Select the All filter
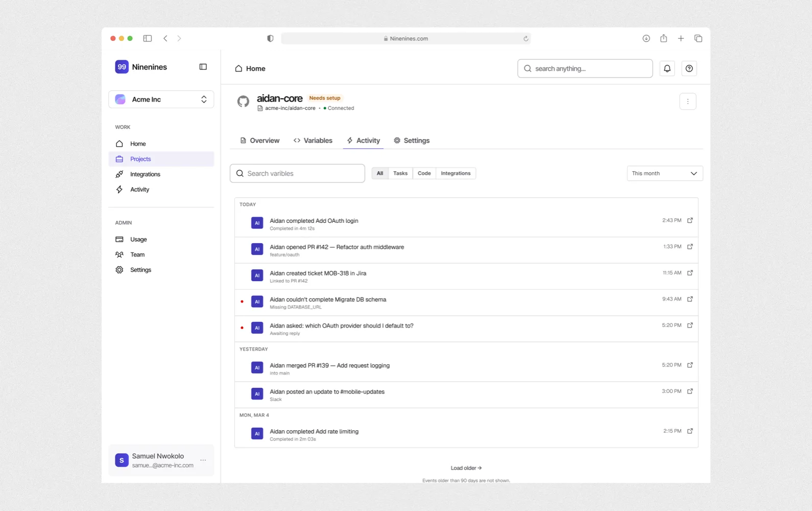 pos(379,173)
